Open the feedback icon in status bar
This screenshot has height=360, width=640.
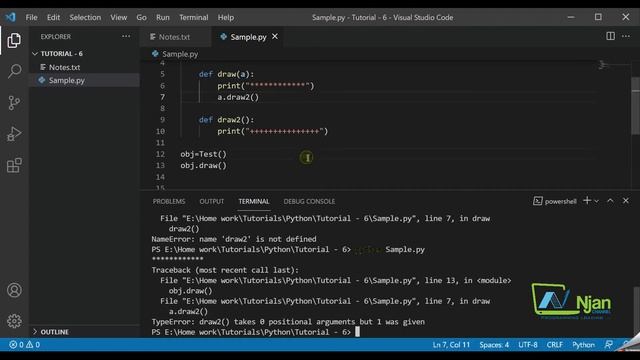coord(609,345)
